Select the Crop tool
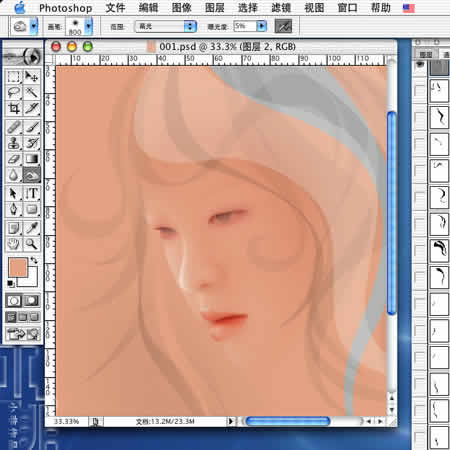 click(14, 108)
